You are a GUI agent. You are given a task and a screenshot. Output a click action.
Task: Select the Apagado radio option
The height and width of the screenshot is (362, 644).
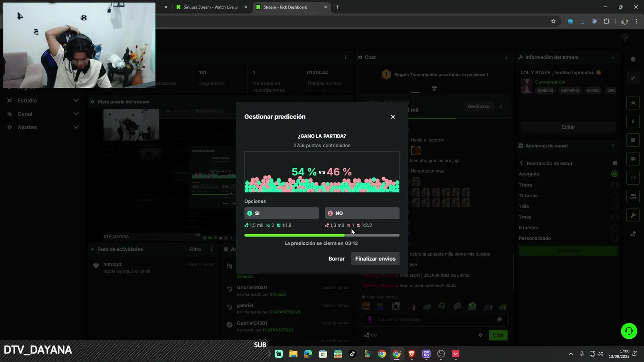pos(614,174)
